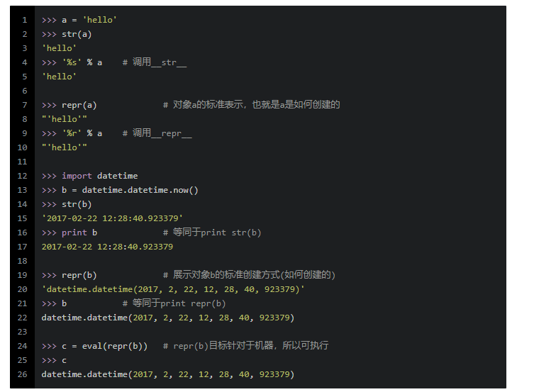Click line number 11 in the gutter
556x392 pixels.
point(23,162)
